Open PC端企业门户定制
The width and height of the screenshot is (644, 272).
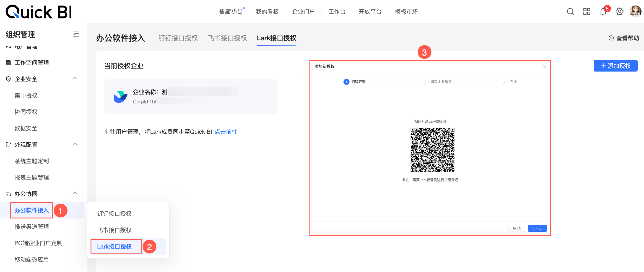pyautogui.click(x=38, y=243)
